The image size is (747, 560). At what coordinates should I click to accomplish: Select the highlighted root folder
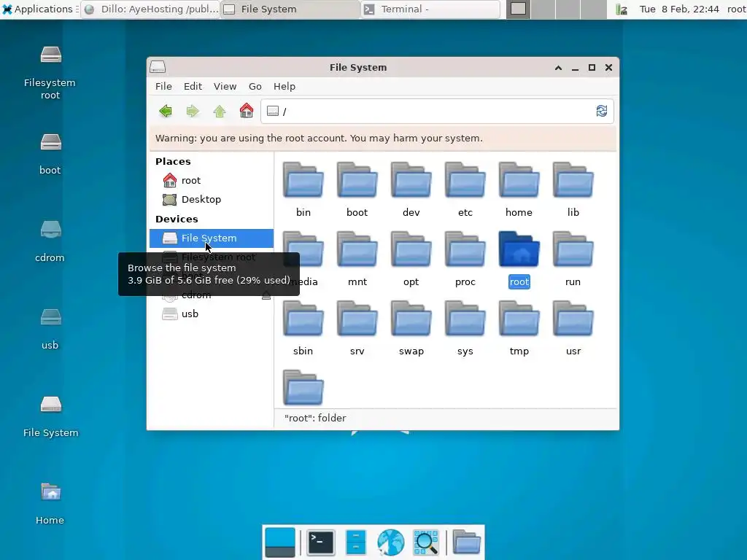click(519, 260)
